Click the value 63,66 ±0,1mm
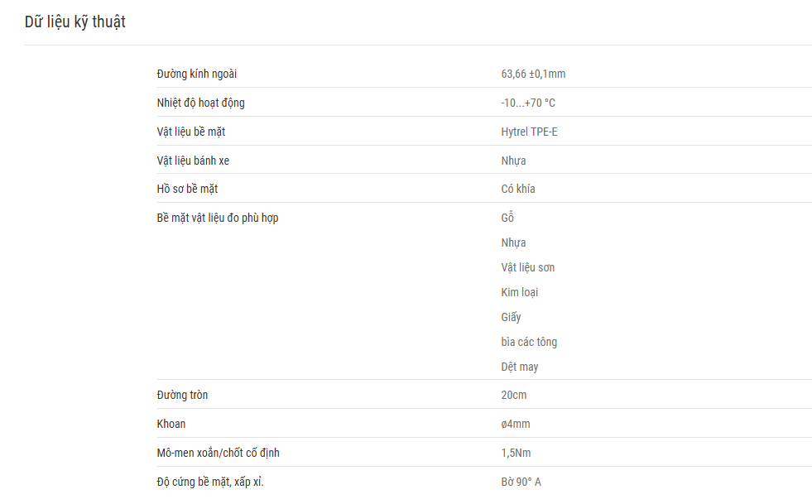 click(x=533, y=74)
